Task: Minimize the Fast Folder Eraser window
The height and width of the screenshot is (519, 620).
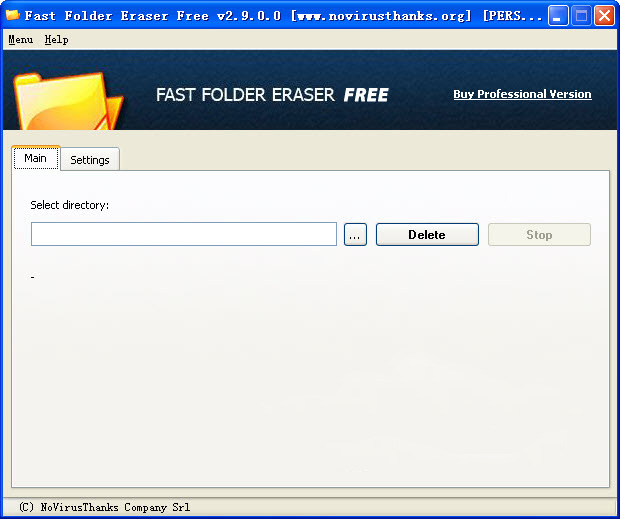Action: coord(559,16)
